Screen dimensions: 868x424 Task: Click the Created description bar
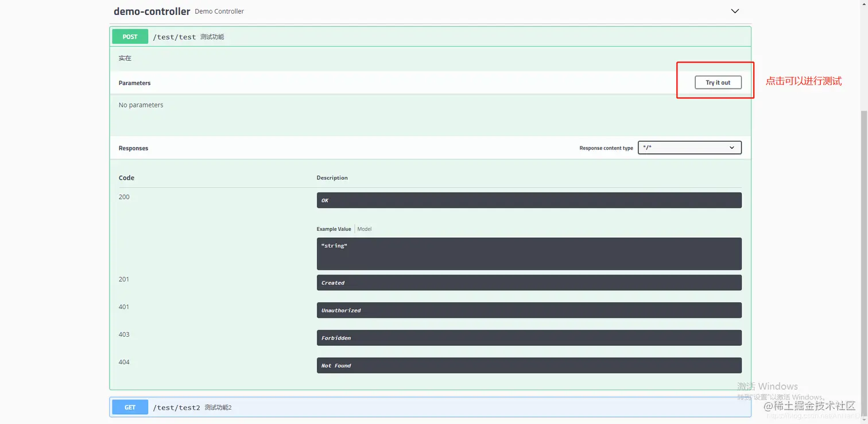click(529, 283)
